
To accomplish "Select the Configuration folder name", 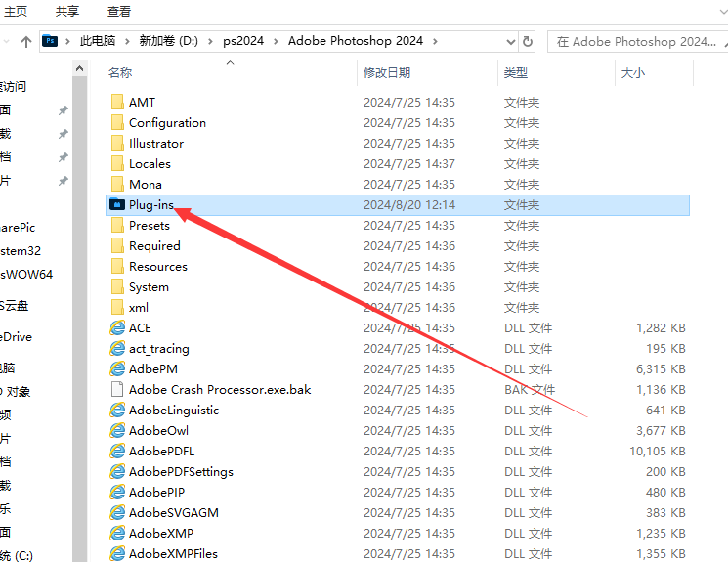I will [167, 122].
